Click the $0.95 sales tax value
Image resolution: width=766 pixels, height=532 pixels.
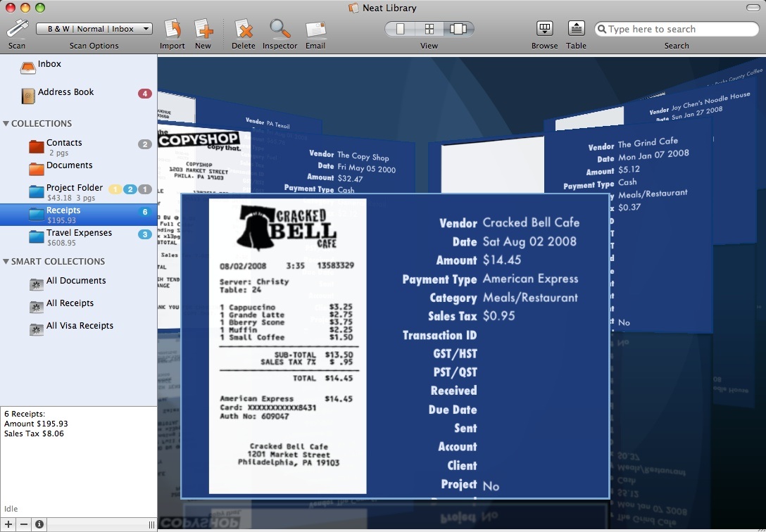coord(498,316)
